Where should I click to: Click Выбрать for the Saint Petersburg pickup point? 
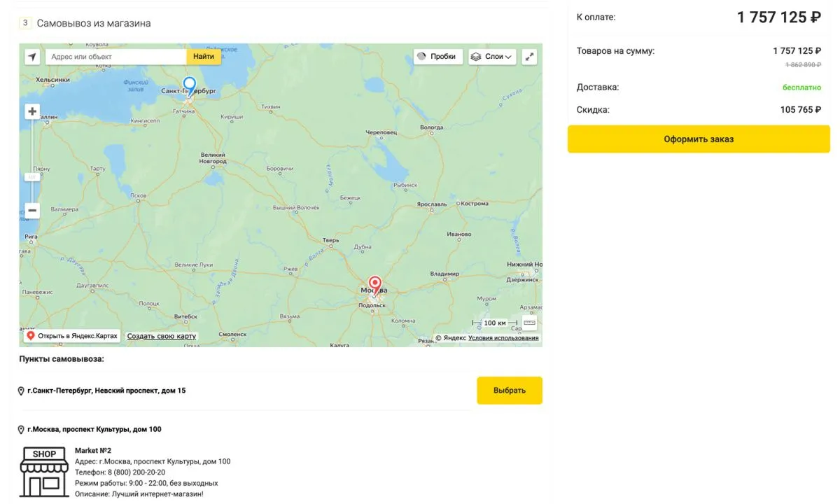(510, 391)
